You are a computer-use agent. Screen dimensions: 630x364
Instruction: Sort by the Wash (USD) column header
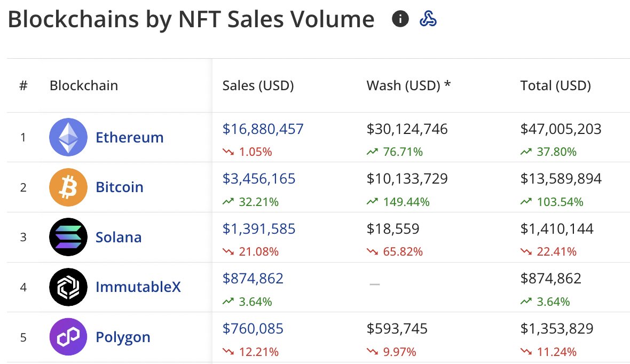pos(408,85)
